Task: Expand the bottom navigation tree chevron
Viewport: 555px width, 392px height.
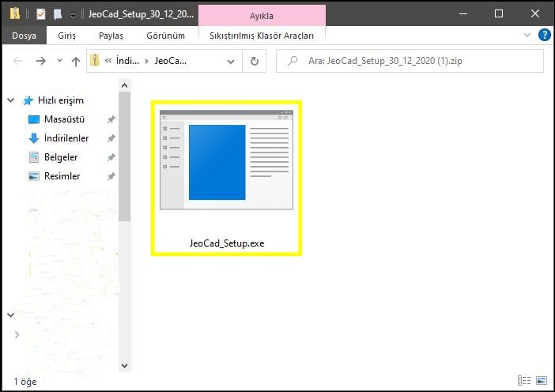Action: [17, 334]
